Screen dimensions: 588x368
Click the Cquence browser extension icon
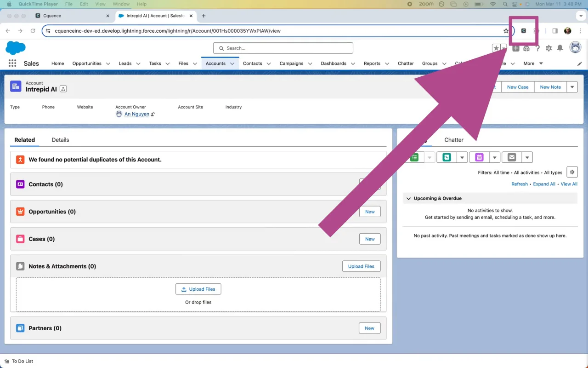tap(523, 31)
